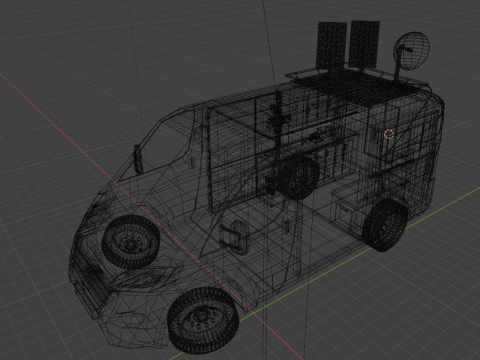Select the spare wheel inside the cargo area
Image resolution: width=480 pixels, height=360 pixels.
(x=297, y=177)
